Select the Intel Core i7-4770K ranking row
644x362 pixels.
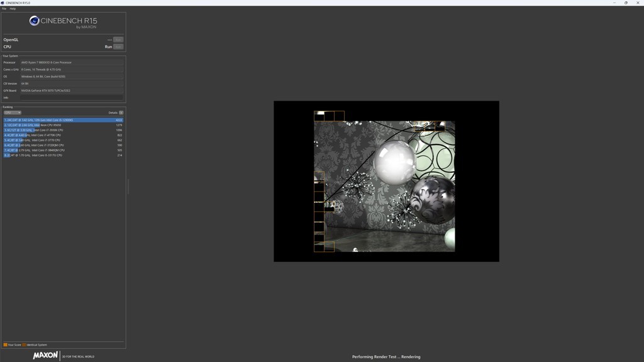tap(63, 135)
